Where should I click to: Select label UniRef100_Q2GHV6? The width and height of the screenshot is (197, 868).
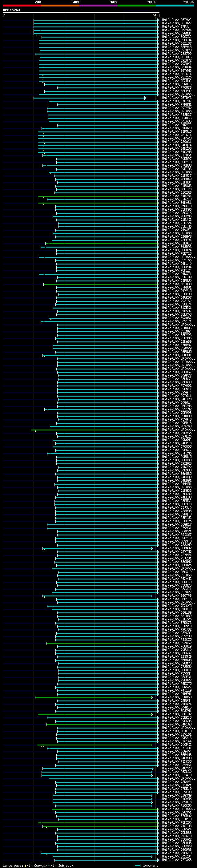(x=176, y=237)
